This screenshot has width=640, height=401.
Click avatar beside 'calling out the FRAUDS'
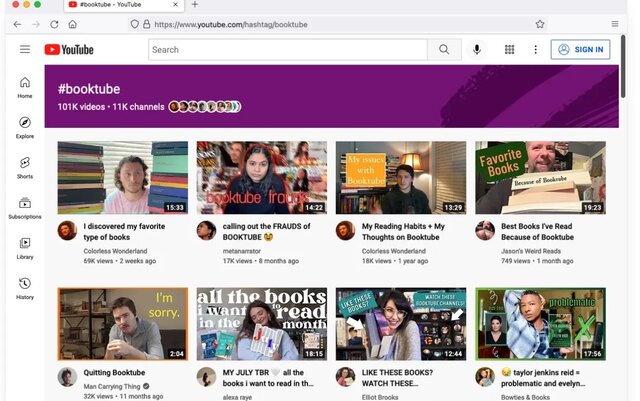point(207,231)
